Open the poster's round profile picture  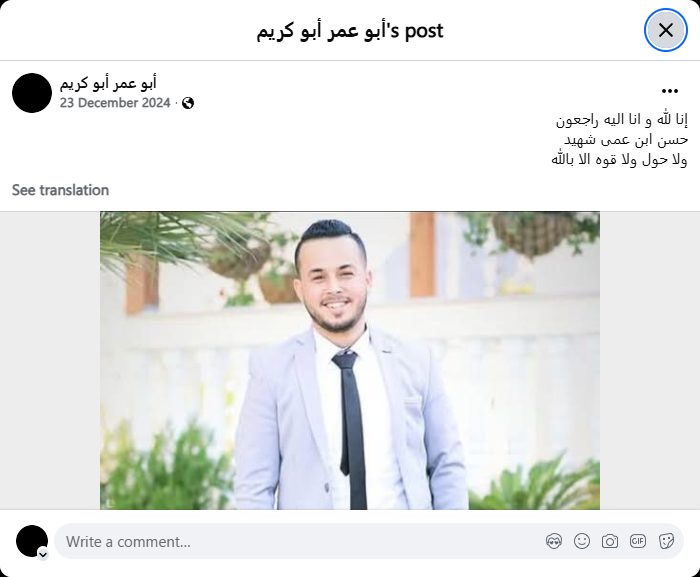32,93
